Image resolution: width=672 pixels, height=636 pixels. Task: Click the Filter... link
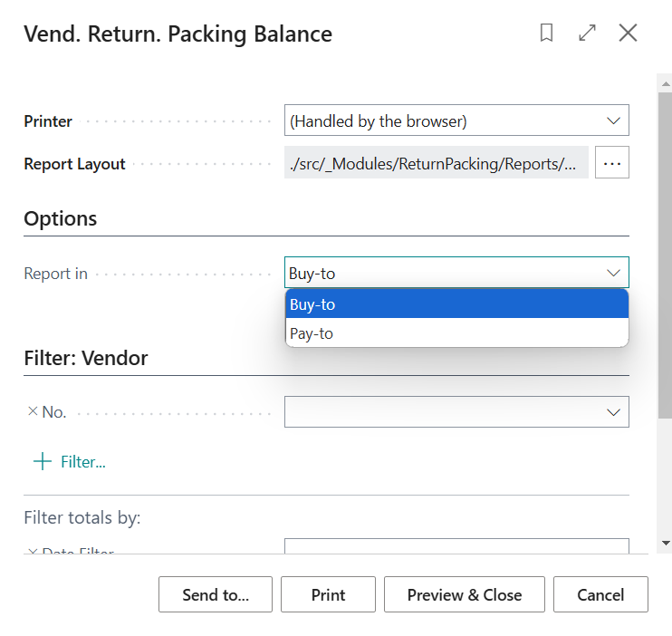83,462
